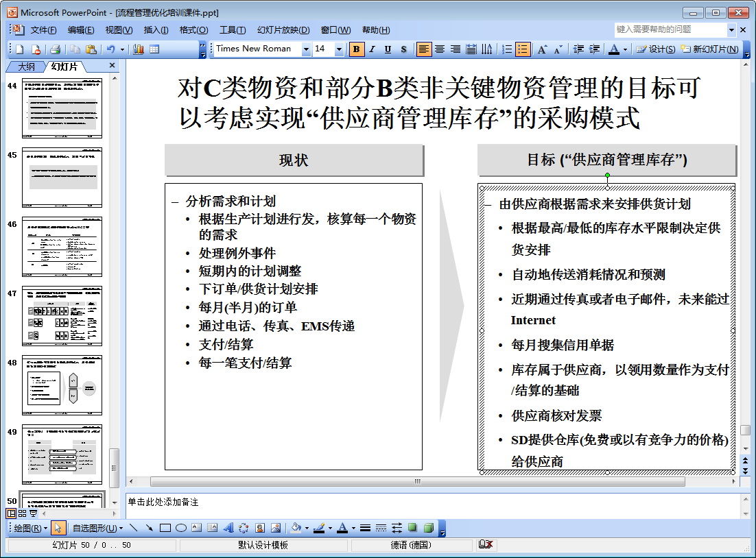Select the Rectangle drawing tool

165,528
